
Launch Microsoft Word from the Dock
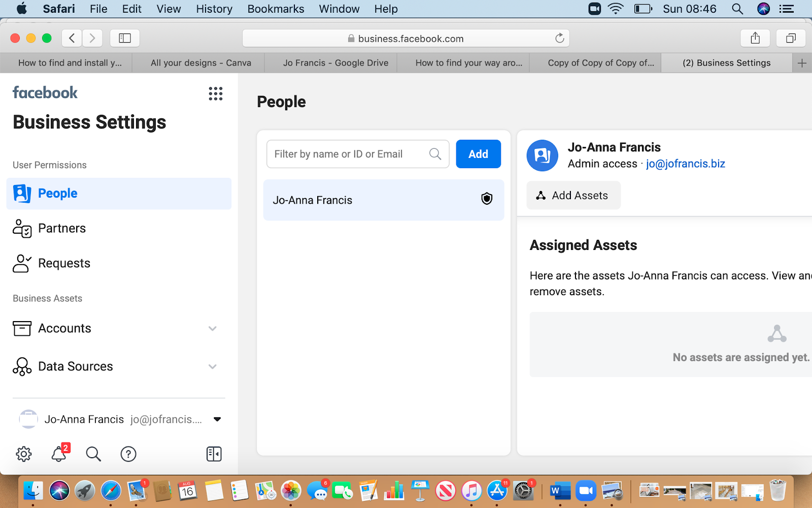(559, 491)
